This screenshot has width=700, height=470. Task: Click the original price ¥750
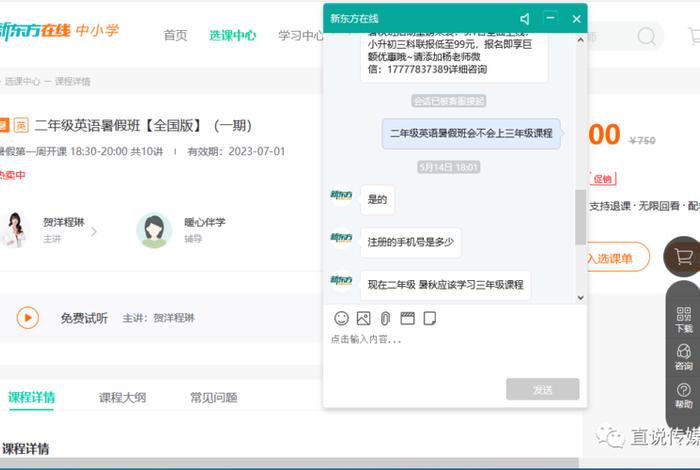642,141
